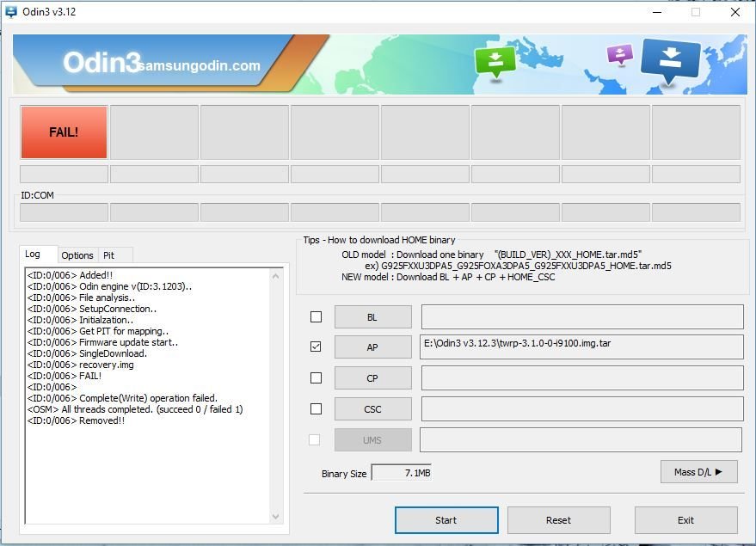Click the disabled UMS checkbox
This screenshot has height=546, width=756.
click(315, 439)
